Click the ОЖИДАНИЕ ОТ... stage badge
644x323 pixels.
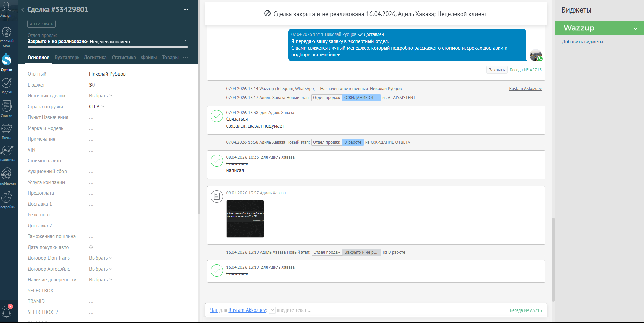361,98
